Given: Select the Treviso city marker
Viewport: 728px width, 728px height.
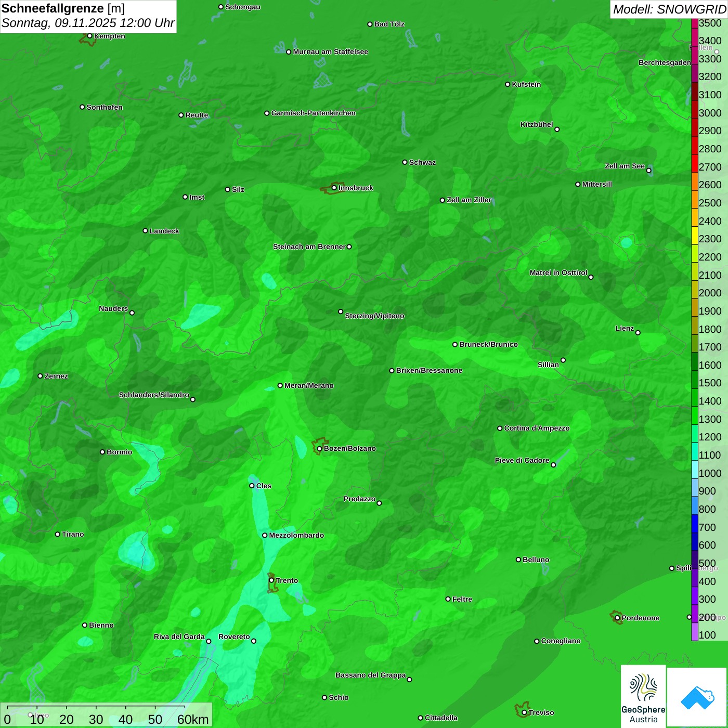Looking at the screenshot, I should point(524,713).
